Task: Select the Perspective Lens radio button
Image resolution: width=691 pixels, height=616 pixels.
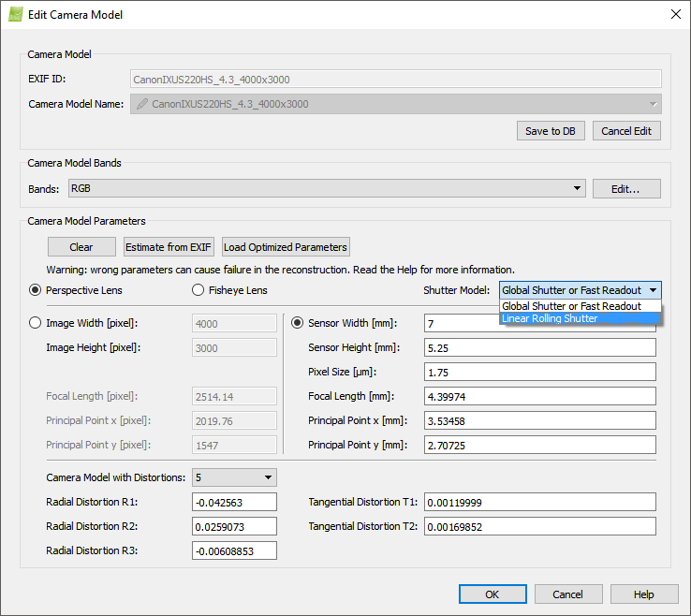Action: pos(36,290)
